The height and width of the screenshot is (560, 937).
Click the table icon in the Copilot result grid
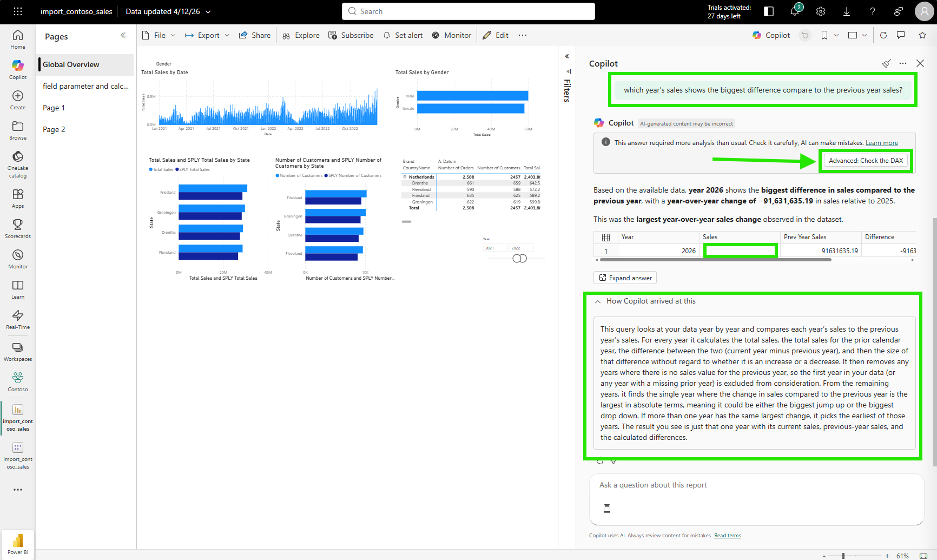click(x=606, y=237)
